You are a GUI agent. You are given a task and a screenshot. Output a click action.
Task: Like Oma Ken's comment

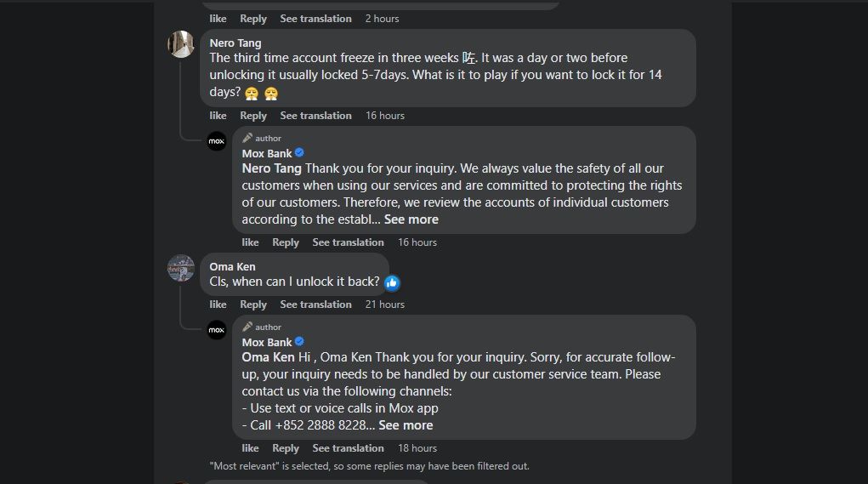218,305
